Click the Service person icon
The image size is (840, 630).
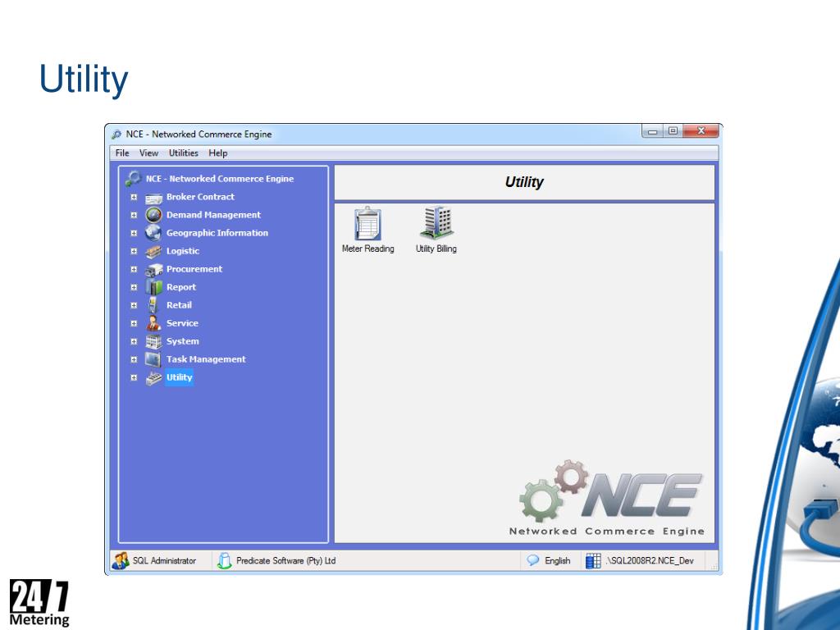[153, 323]
